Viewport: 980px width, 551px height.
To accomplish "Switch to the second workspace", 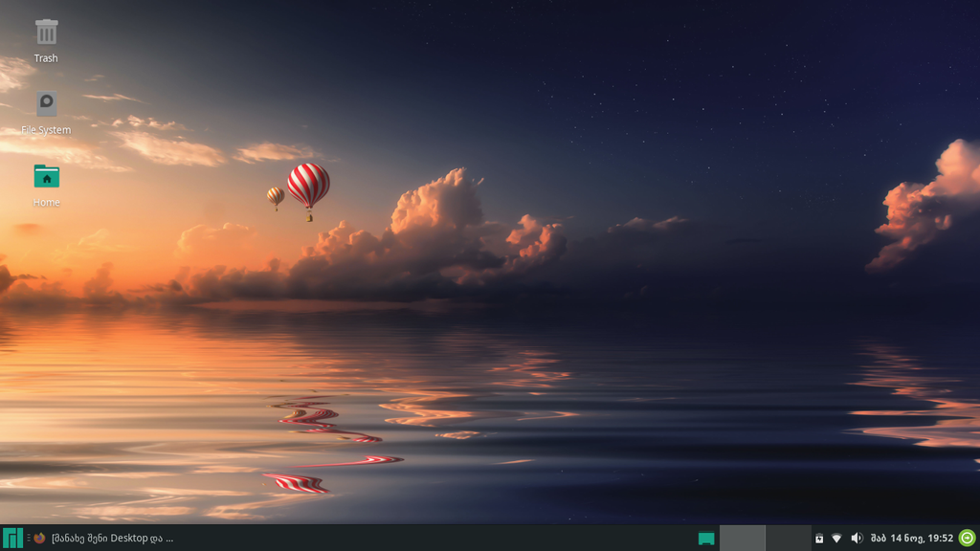I will point(789,538).
